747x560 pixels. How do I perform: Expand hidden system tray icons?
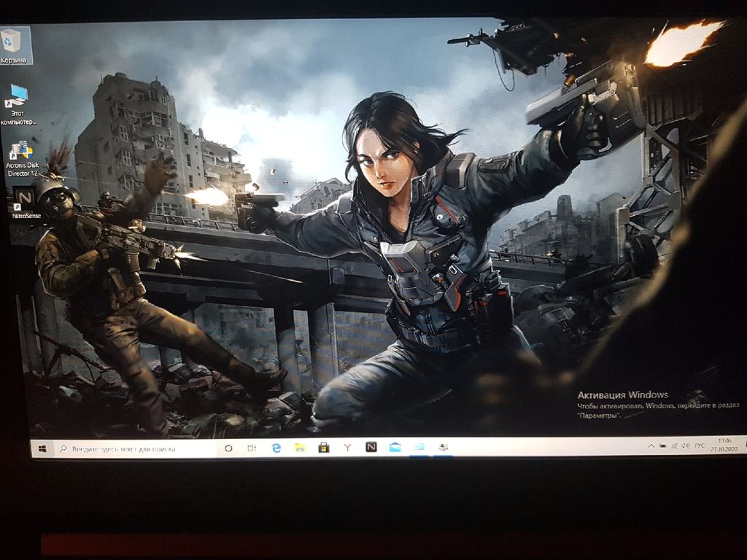(x=651, y=446)
